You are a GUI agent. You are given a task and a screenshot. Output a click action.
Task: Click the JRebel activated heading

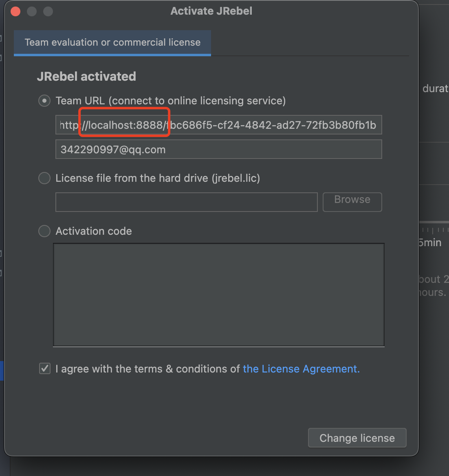(x=86, y=77)
